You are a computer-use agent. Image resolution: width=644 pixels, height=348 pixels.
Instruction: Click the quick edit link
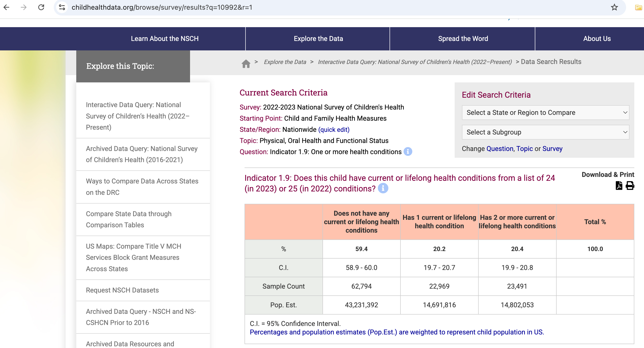pyautogui.click(x=334, y=130)
